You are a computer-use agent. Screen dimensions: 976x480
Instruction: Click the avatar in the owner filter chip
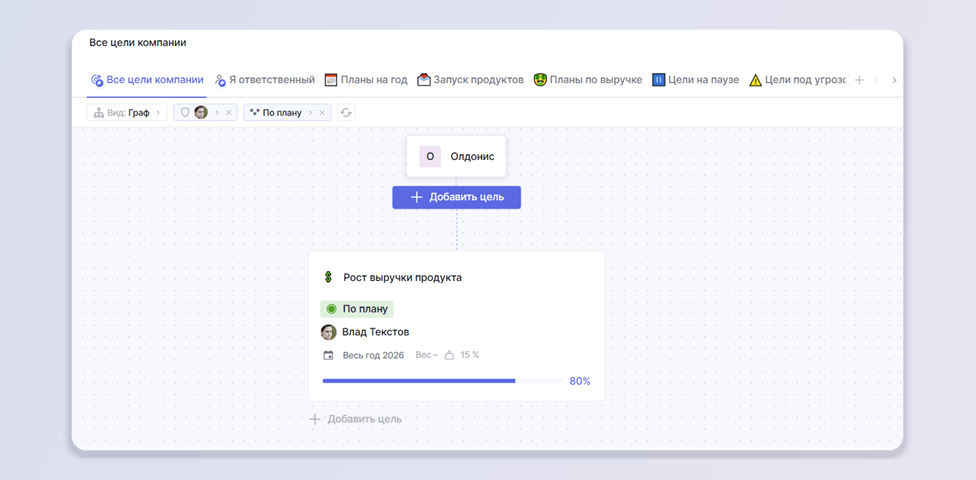[201, 113]
